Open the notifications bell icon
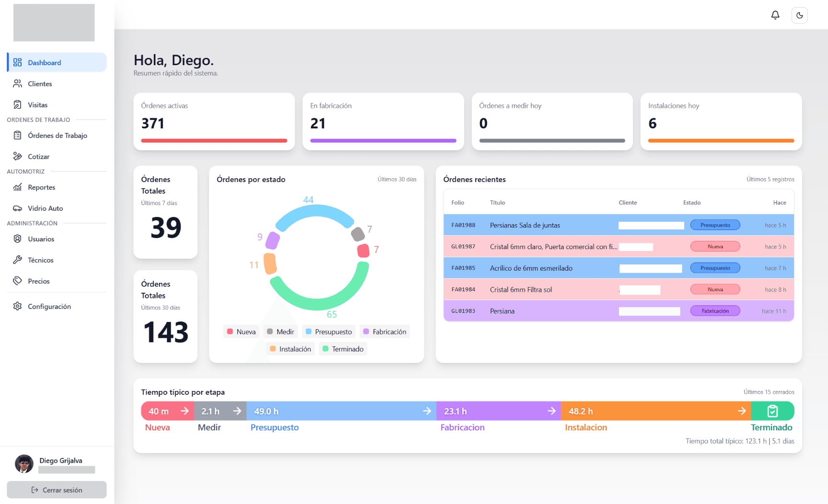The image size is (828, 504). [775, 15]
